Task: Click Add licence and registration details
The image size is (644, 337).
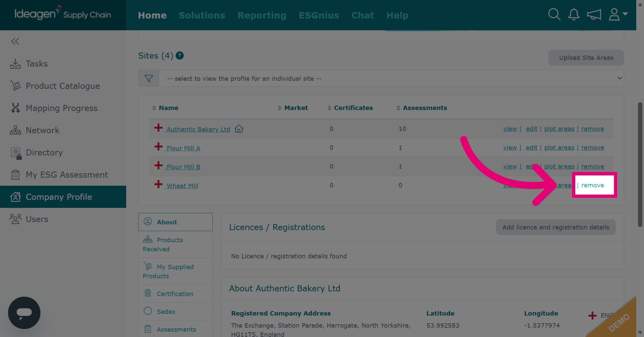Action: click(555, 227)
